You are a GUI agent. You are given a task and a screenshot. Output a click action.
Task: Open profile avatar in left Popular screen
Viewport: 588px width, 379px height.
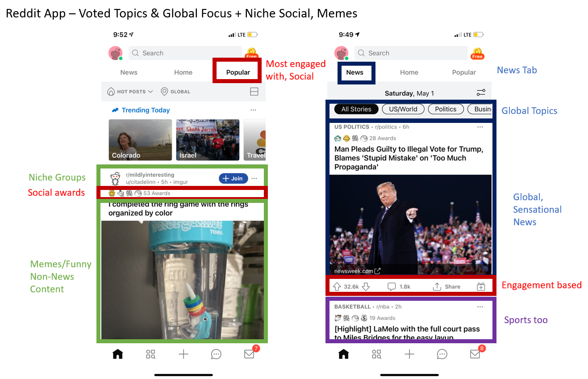(116, 53)
